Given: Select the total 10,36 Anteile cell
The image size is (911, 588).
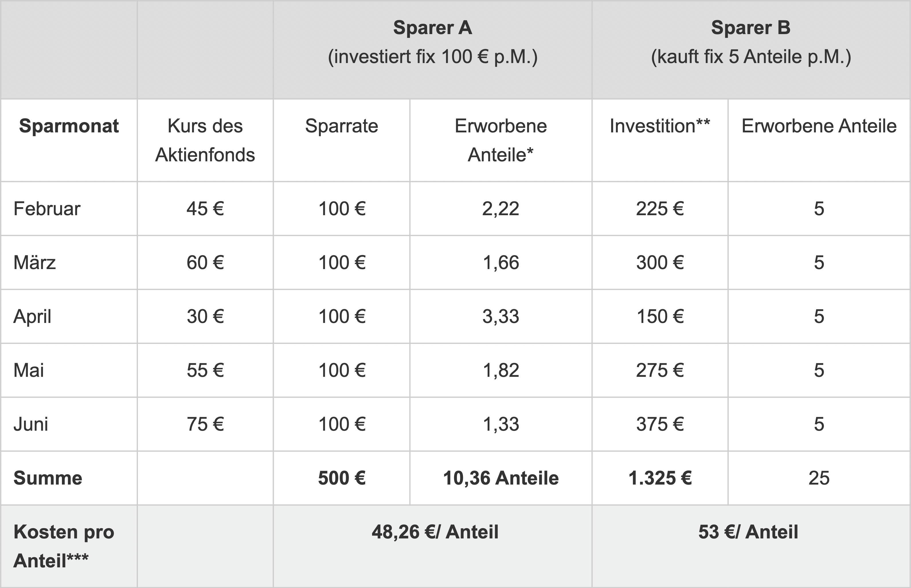Looking at the screenshot, I should [x=501, y=478].
